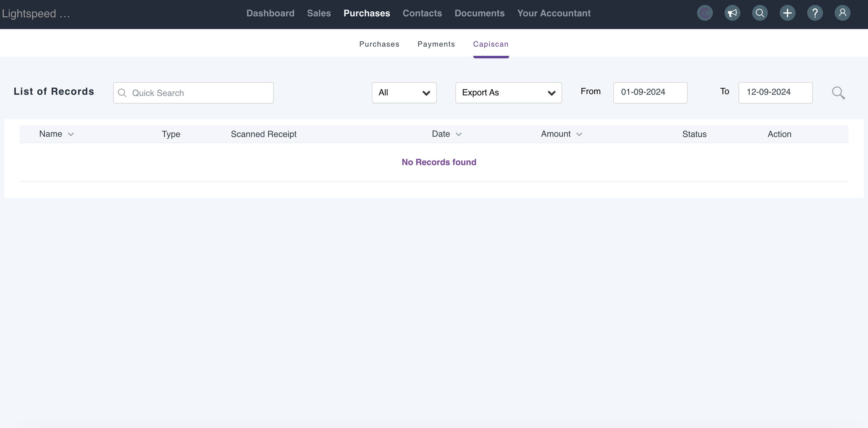Open the Contacts menu item
The height and width of the screenshot is (428, 868).
[422, 13]
